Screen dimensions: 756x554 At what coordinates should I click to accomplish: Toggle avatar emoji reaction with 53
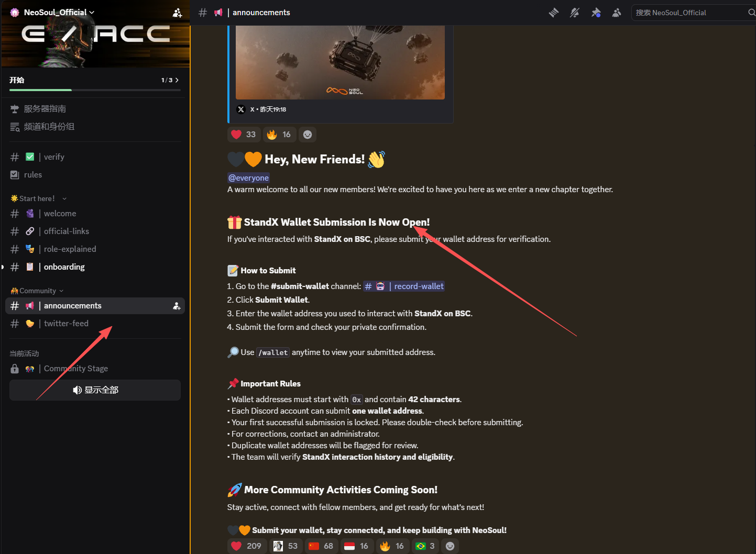286,546
